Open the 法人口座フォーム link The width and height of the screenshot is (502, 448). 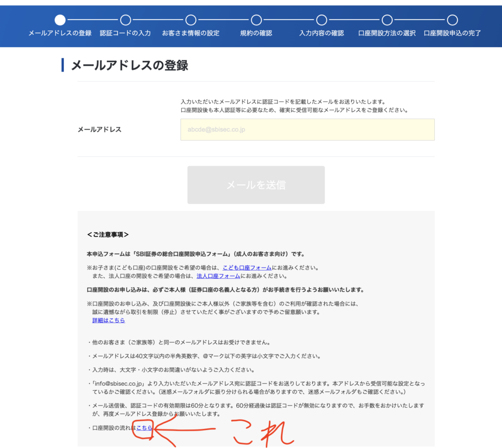[218, 276]
